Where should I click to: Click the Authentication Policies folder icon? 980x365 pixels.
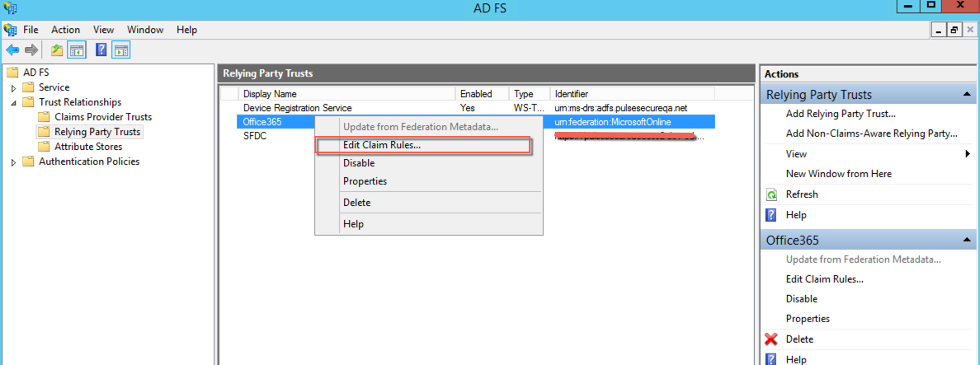27,161
